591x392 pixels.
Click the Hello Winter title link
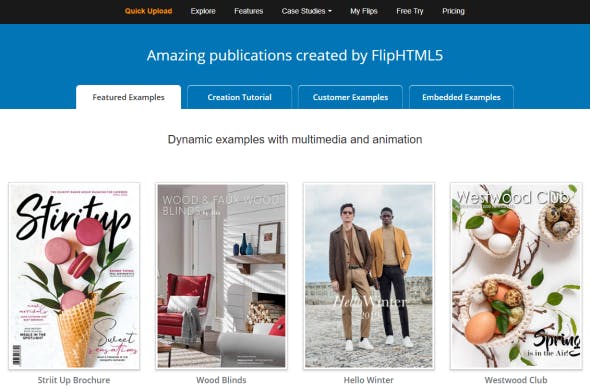[369, 380]
